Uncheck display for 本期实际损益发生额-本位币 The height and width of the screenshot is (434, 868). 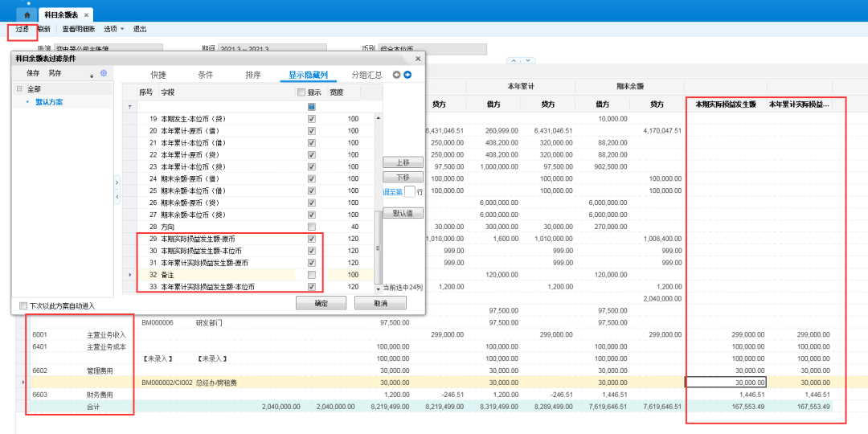tap(312, 251)
